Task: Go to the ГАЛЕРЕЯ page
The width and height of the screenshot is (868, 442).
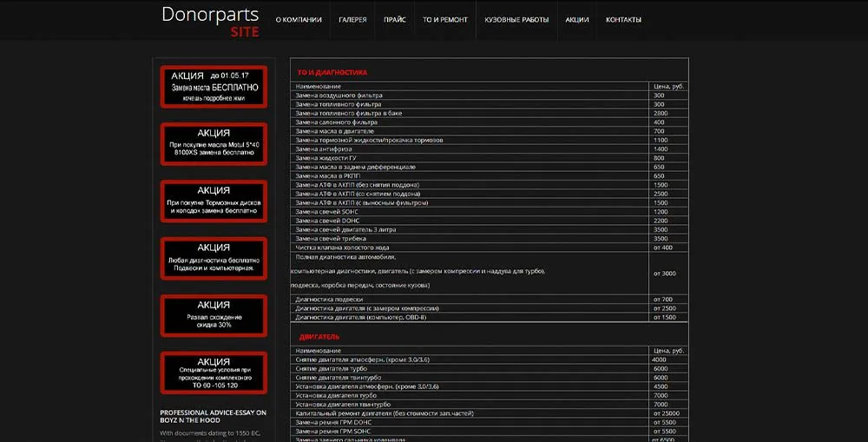Action: click(352, 20)
